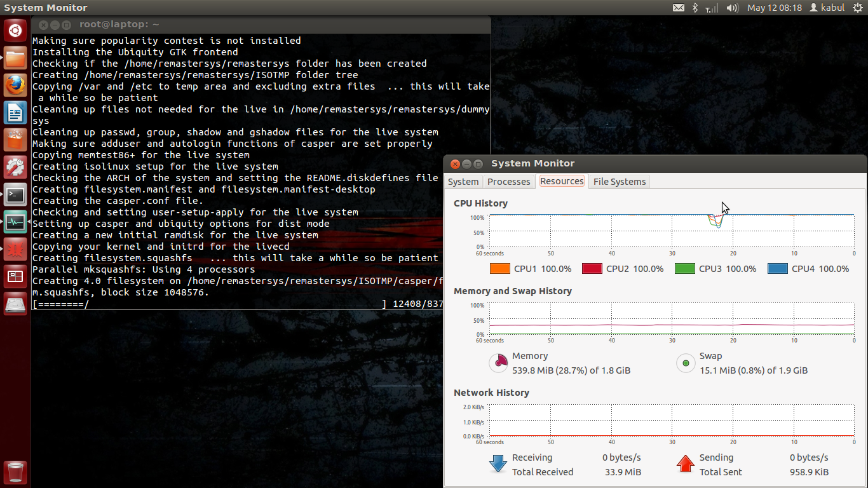Open the Ubuntu Dash home button
Image resolution: width=868 pixels, height=488 pixels.
pyautogui.click(x=15, y=30)
